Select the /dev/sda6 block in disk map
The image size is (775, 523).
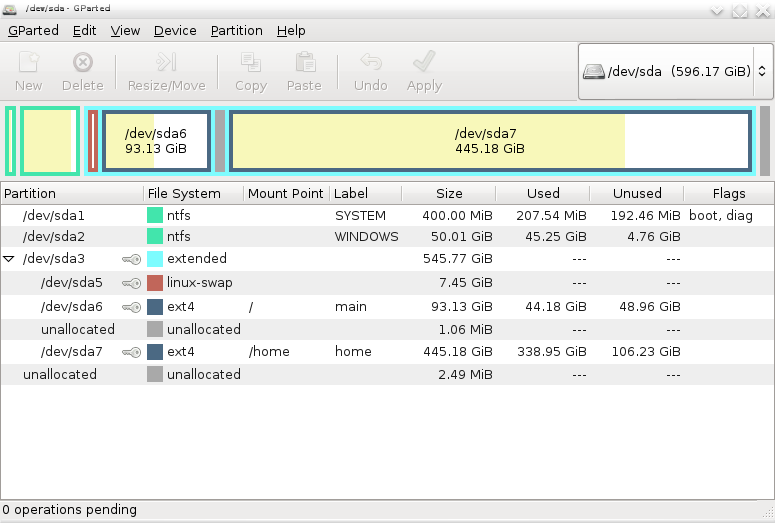(156, 141)
